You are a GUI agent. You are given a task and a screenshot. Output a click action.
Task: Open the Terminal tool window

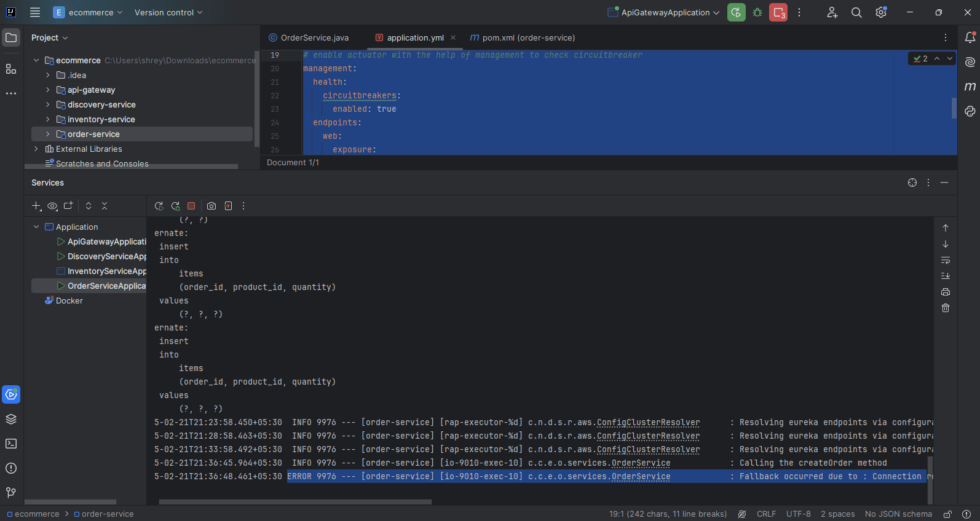coord(11,444)
